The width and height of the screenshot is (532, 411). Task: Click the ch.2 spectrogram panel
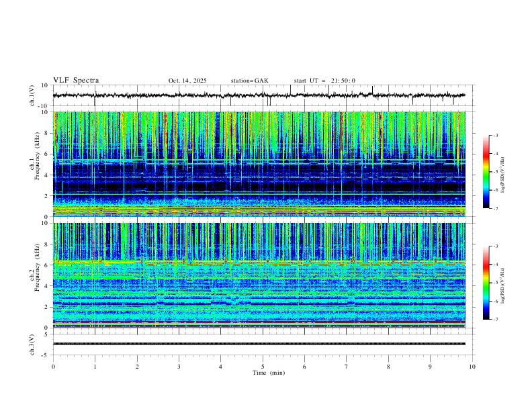(x=259, y=275)
